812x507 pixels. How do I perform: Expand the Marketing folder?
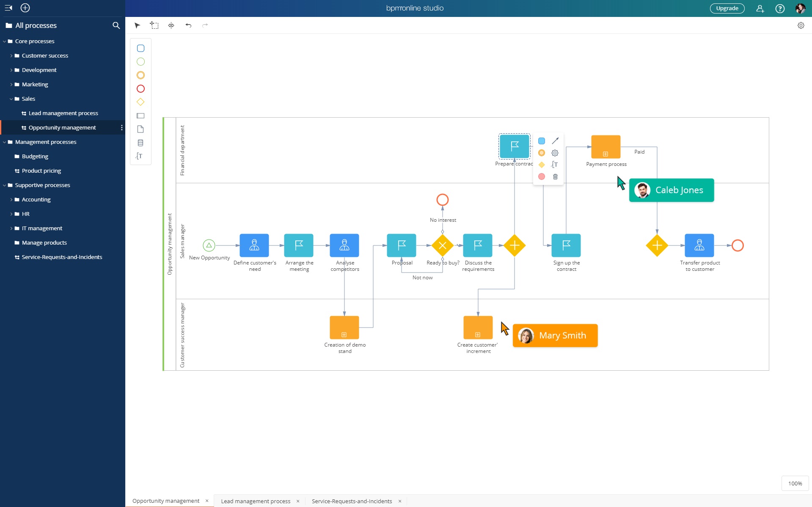pos(11,84)
